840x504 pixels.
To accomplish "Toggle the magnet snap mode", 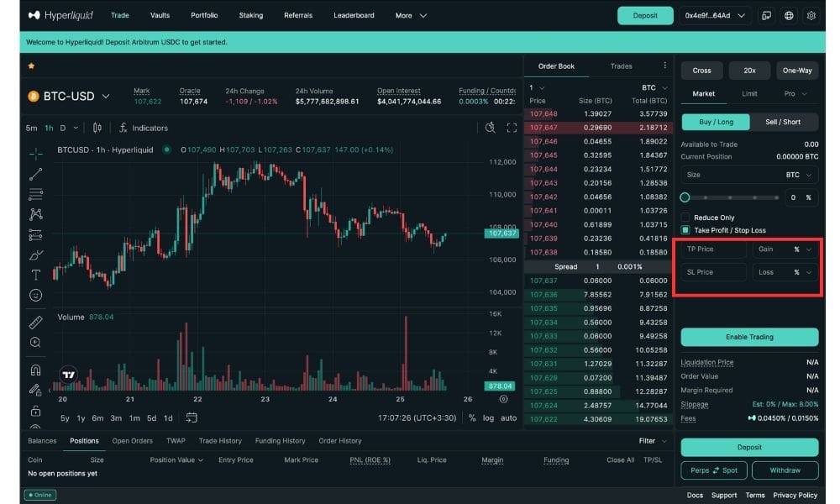I will 36,370.
